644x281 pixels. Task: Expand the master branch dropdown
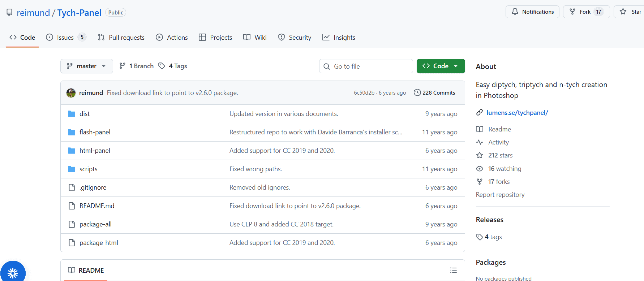(86, 66)
